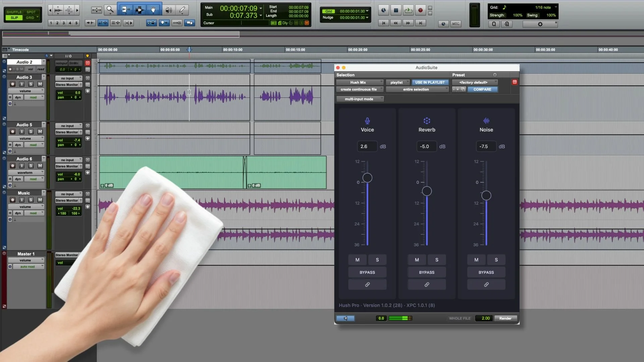Click Reverb BYPASS button
Image resolution: width=644 pixels, height=362 pixels.
coord(427,273)
